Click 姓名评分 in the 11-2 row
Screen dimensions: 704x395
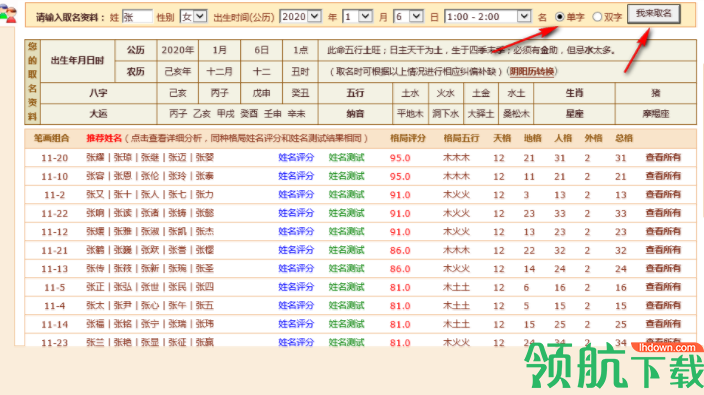[296, 194]
